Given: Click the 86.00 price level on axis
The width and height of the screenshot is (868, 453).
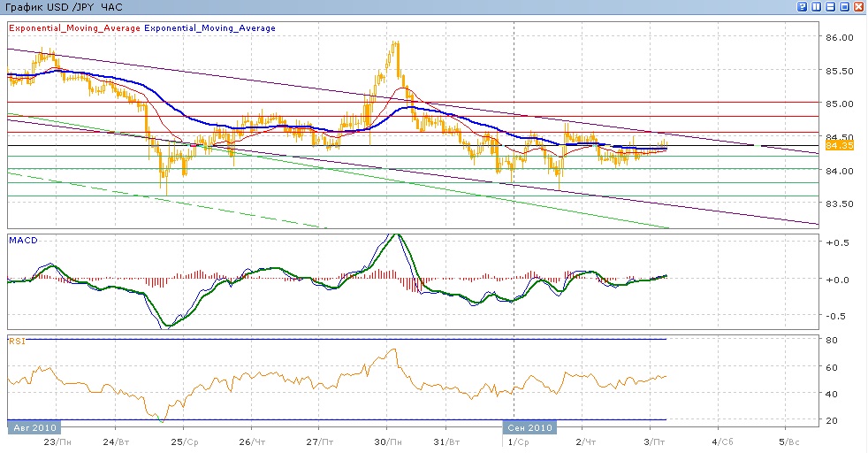Looking at the screenshot, I should point(838,38).
